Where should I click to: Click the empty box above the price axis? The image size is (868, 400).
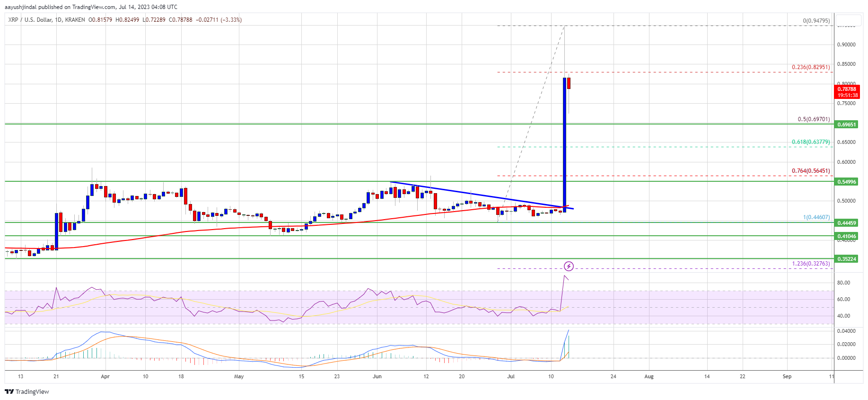(x=849, y=20)
